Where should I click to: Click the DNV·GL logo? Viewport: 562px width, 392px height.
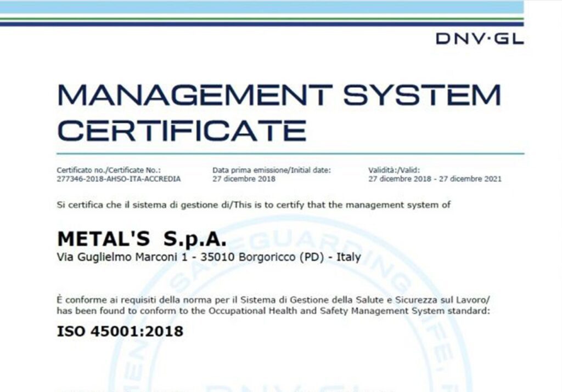point(479,39)
